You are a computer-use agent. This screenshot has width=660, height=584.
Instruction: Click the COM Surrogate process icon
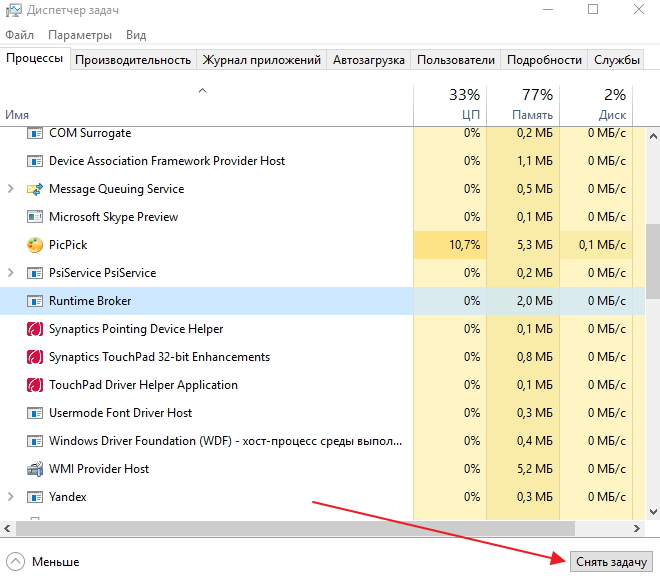[35, 133]
